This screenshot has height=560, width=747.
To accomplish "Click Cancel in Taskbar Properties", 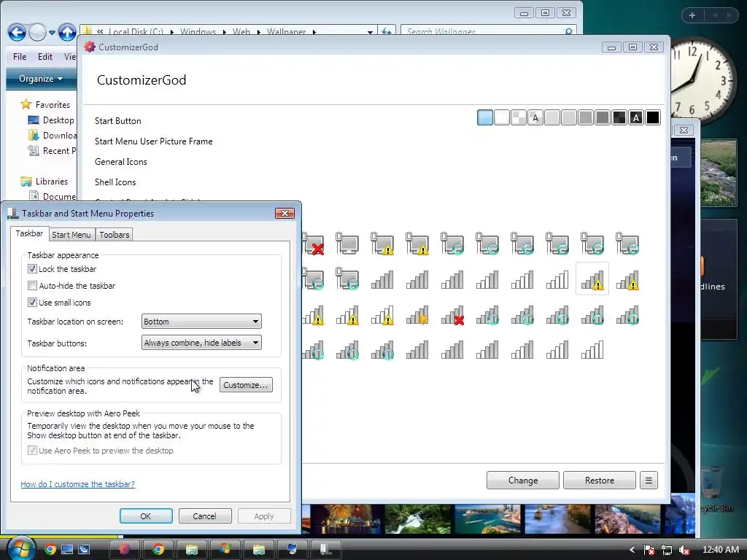I will [204, 516].
